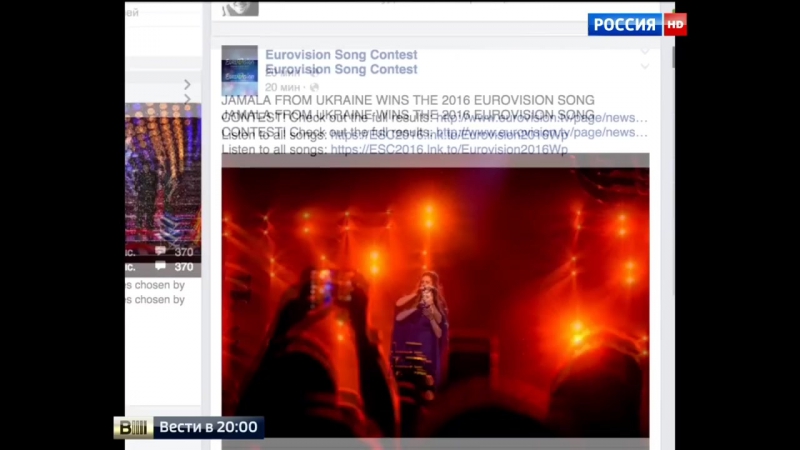Click the page's vertical scrollbar handle

pyautogui.click(x=673, y=57)
